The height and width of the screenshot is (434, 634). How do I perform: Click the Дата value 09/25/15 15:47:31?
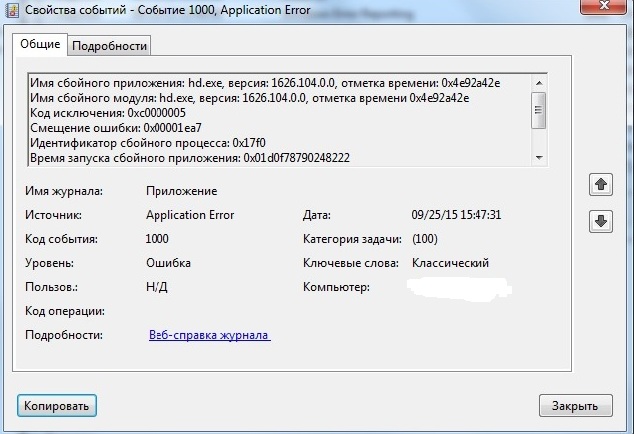tap(456, 215)
